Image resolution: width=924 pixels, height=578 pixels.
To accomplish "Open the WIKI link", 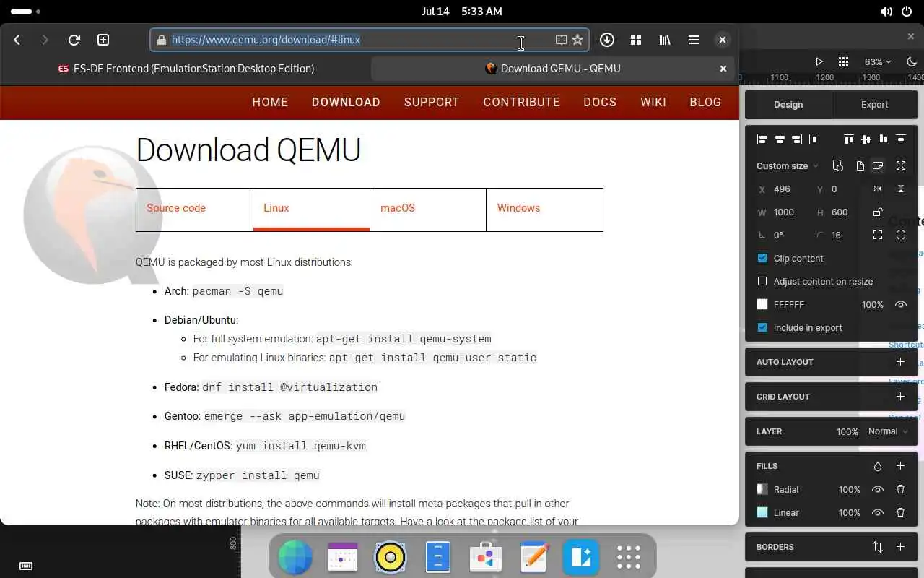I will point(653,102).
